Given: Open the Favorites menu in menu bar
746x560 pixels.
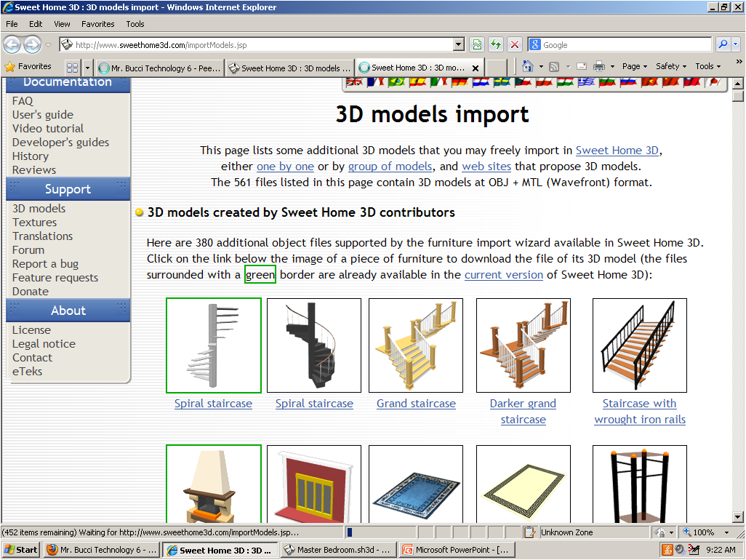Looking at the screenshot, I should [98, 24].
